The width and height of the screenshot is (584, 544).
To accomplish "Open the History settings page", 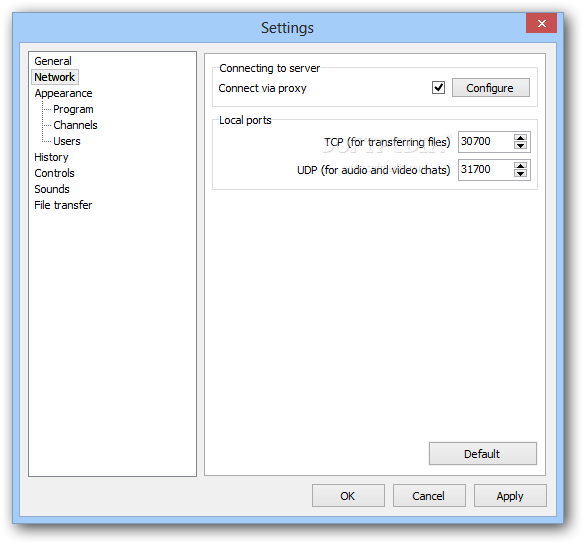I will (x=51, y=157).
